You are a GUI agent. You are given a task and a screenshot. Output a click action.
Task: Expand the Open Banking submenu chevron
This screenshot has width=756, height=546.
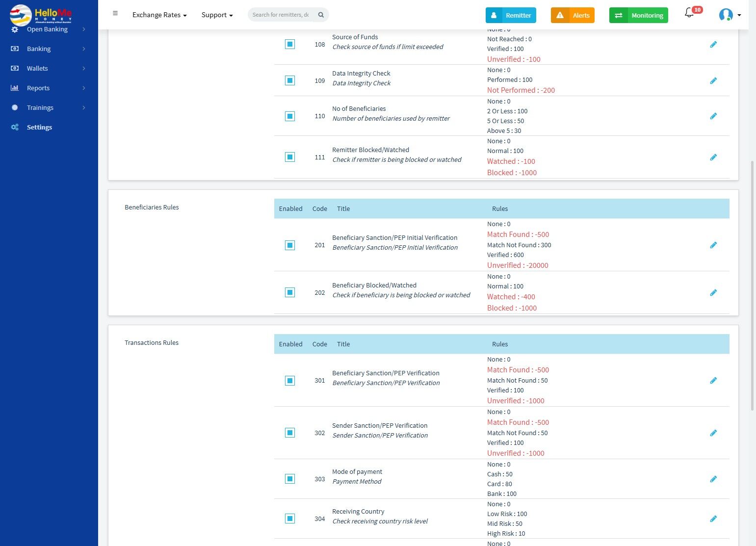coord(84,29)
